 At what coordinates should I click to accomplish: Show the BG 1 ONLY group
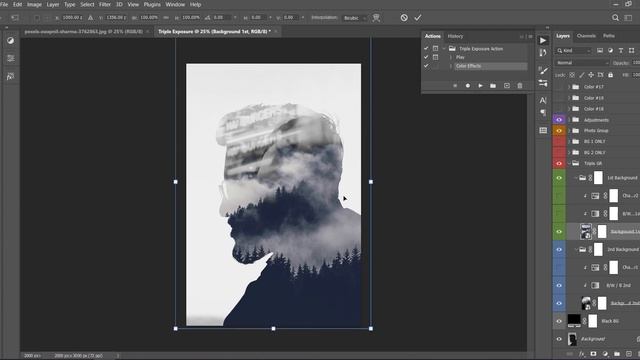(559, 142)
